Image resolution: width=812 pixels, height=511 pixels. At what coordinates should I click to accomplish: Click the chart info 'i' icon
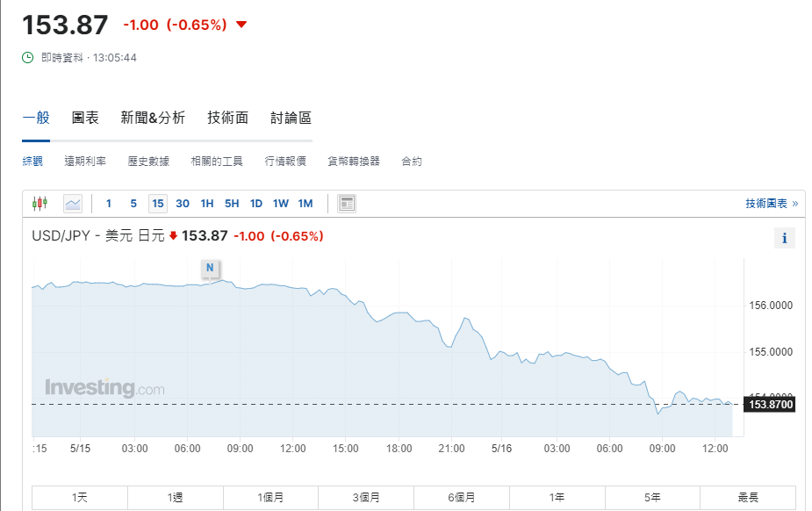(784, 238)
